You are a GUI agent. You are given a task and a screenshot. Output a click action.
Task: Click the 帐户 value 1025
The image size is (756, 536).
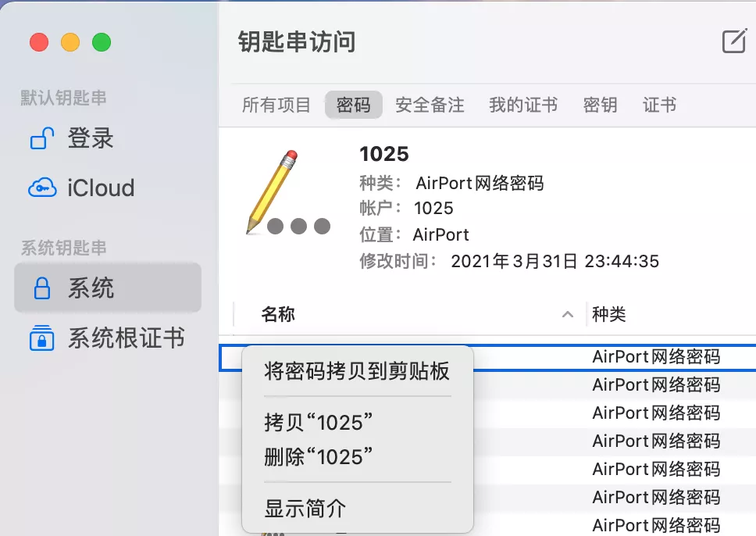tap(433, 209)
